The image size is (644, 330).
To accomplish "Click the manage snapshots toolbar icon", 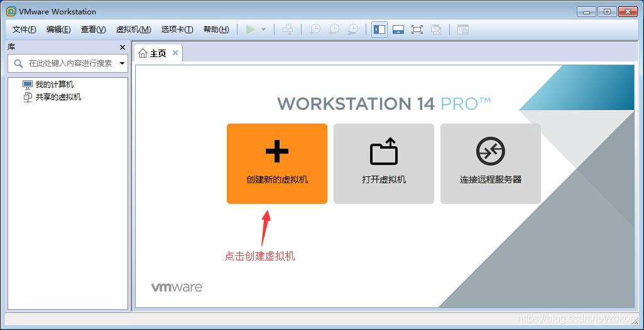I will 353,29.
